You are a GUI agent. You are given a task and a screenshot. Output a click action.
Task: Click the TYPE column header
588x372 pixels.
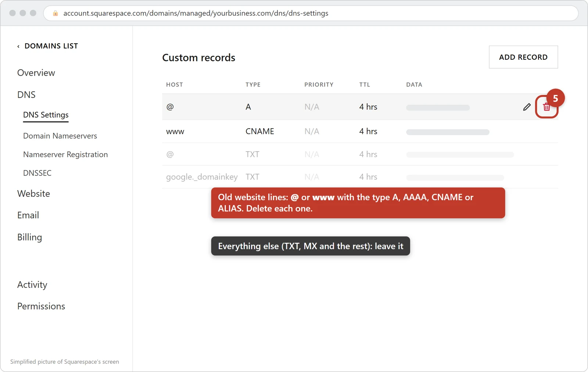[x=253, y=84]
